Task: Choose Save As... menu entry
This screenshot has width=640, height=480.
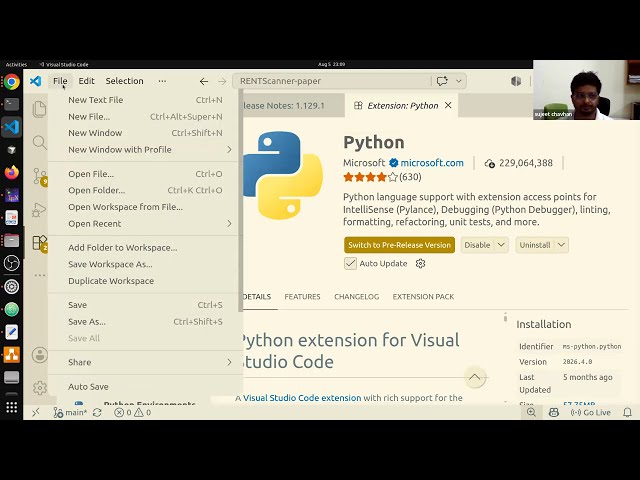Action: click(145, 322)
